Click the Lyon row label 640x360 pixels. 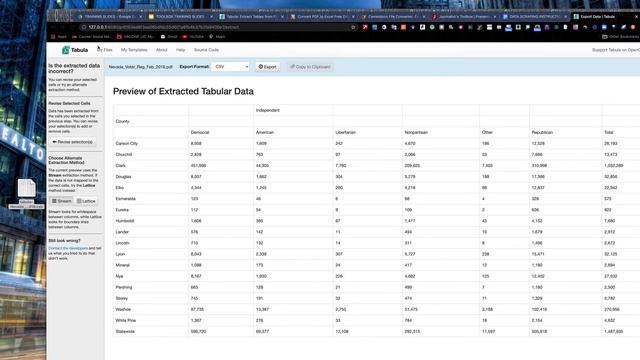pos(120,254)
